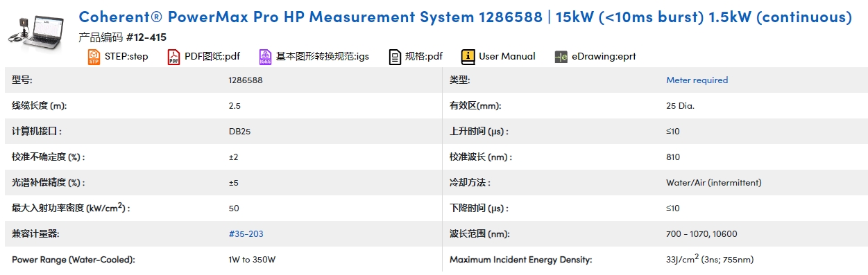Click the Maximum Incident Energy Density label
868x275 pixels.
click(x=521, y=260)
